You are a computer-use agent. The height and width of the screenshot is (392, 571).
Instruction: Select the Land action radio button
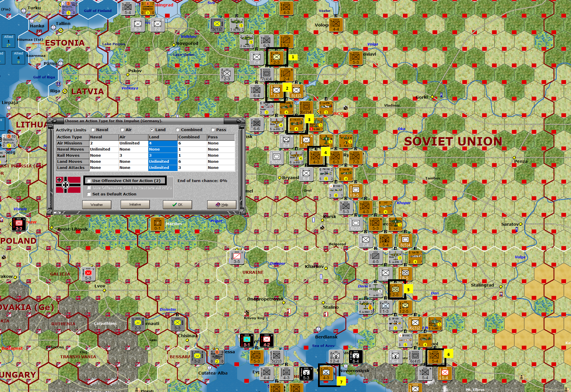[x=152, y=130]
